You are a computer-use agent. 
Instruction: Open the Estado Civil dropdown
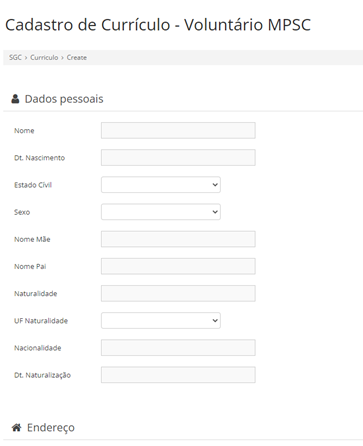point(161,185)
